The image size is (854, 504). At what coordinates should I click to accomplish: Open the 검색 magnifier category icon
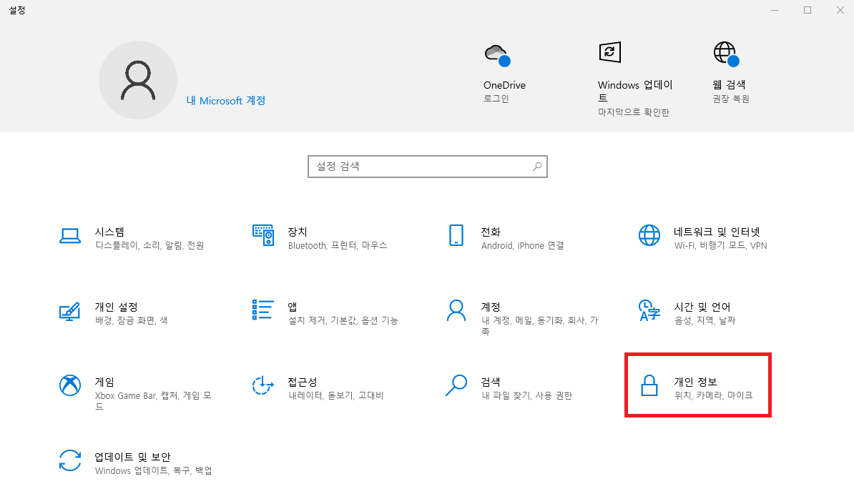click(x=456, y=385)
